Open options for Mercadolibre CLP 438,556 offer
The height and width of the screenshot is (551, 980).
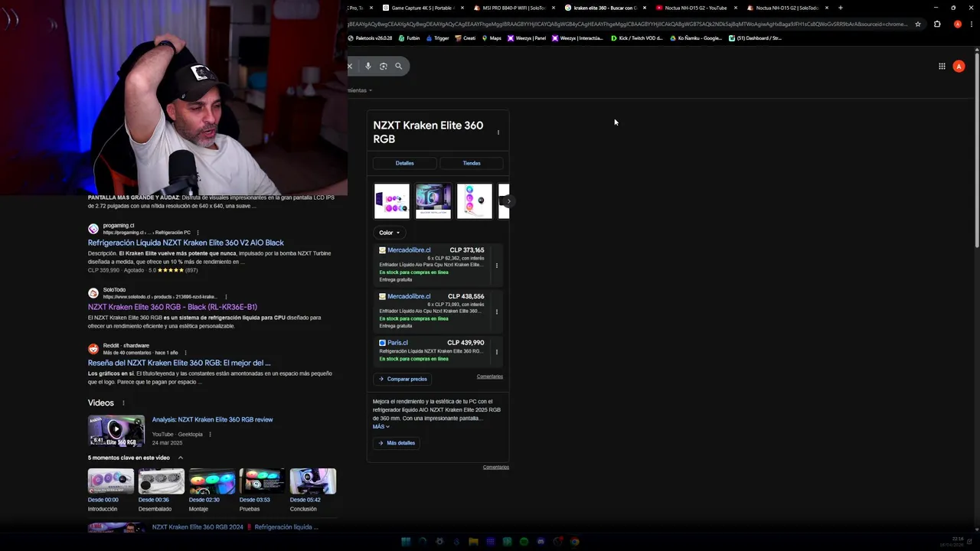497,311
